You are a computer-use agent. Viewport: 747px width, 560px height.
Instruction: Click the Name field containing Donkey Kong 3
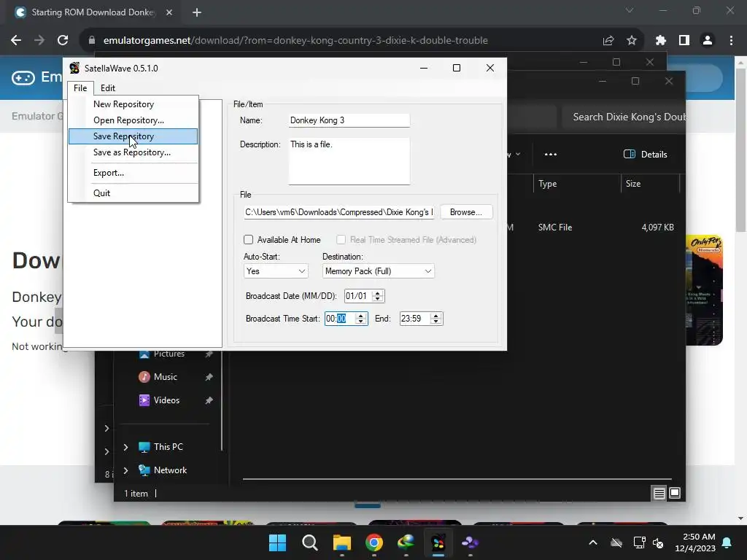click(349, 120)
